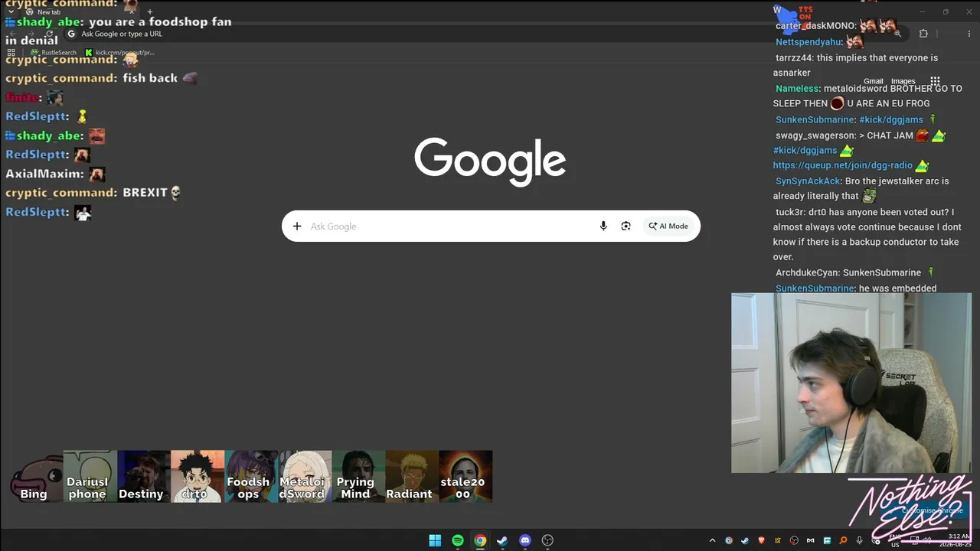
Task: Click the SynSynAckAck chat username
Action: point(808,181)
